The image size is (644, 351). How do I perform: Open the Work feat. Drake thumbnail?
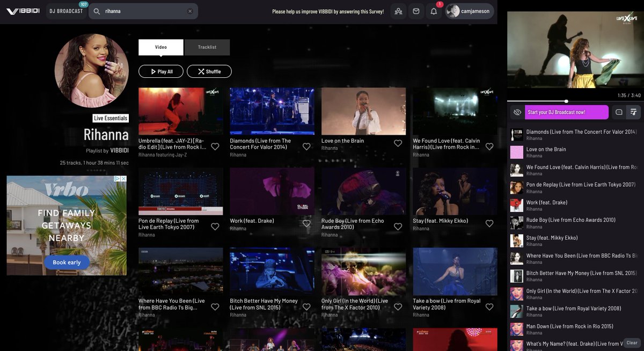click(x=272, y=192)
